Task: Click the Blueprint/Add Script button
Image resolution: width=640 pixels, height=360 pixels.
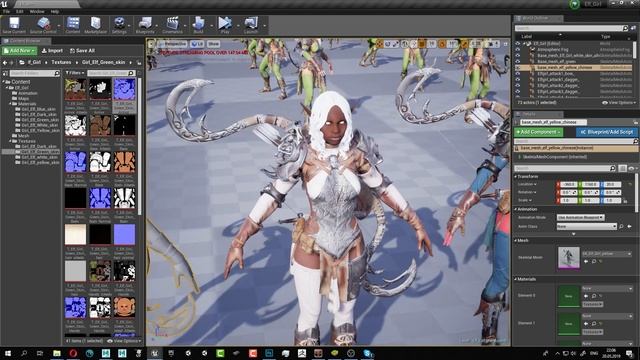Action: pos(607,132)
